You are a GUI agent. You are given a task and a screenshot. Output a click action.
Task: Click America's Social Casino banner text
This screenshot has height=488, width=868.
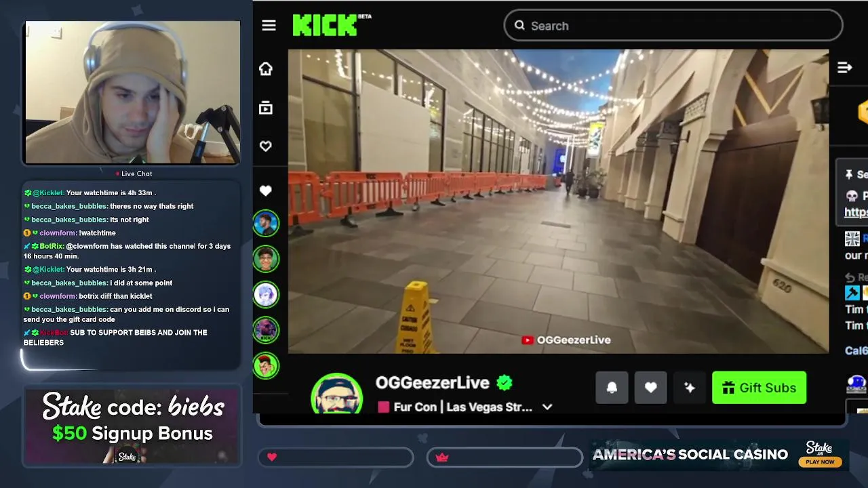coord(690,454)
